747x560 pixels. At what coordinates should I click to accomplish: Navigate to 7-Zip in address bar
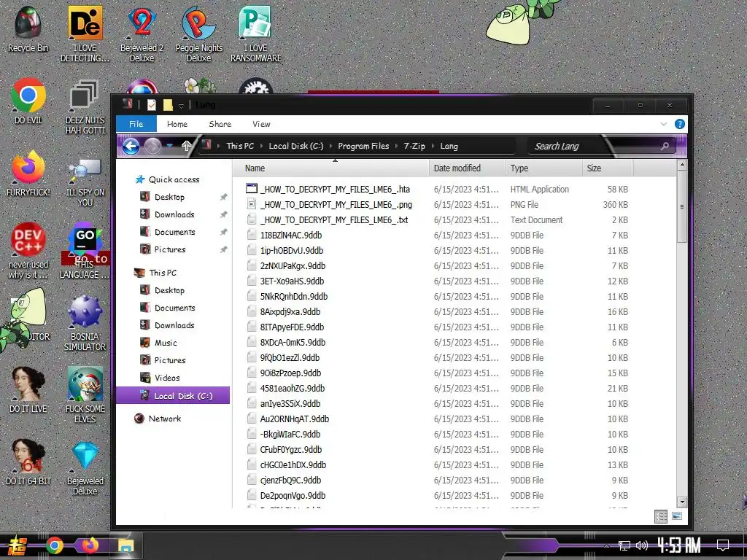click(414, 146)
